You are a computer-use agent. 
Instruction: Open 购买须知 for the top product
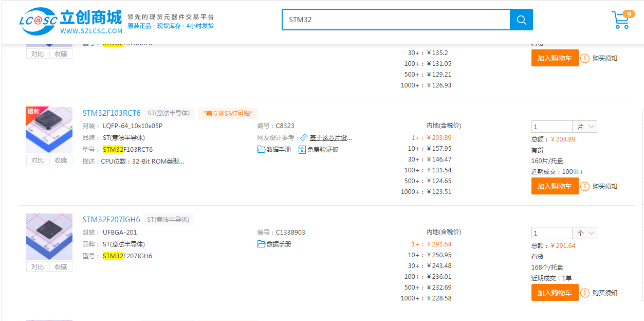pos(605,58)
